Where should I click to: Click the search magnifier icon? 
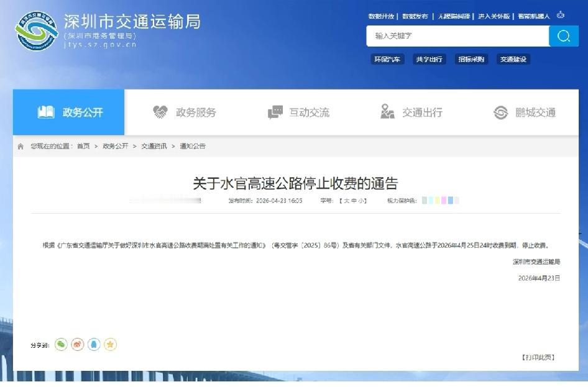[563, 36]
